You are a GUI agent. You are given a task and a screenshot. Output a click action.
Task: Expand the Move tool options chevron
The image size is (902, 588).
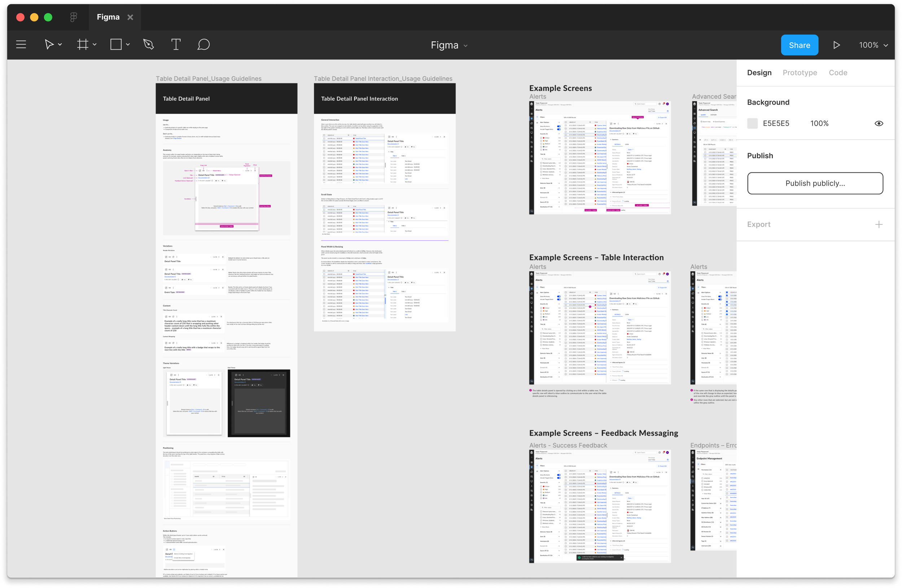60,45
